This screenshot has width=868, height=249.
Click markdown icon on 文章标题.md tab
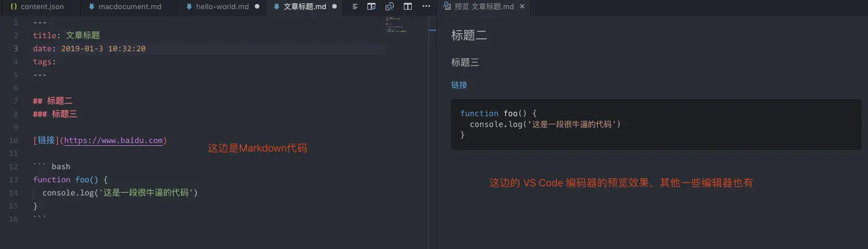click(276, 7)
